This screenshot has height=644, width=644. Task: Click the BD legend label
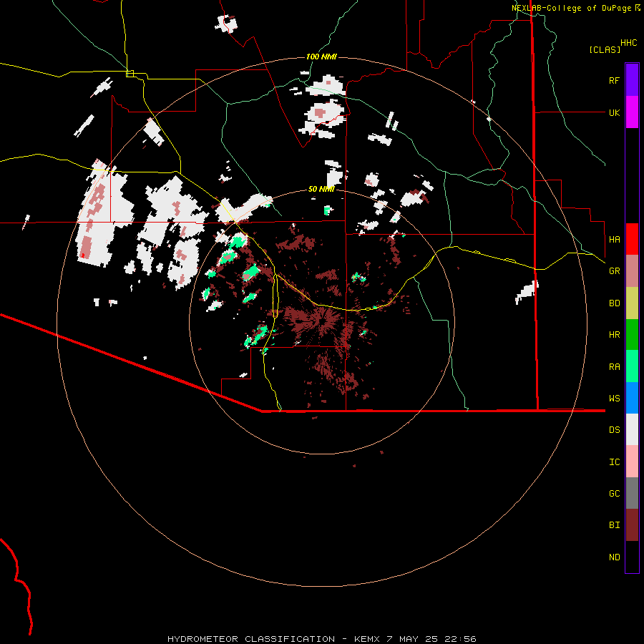[x=614, y=303]
